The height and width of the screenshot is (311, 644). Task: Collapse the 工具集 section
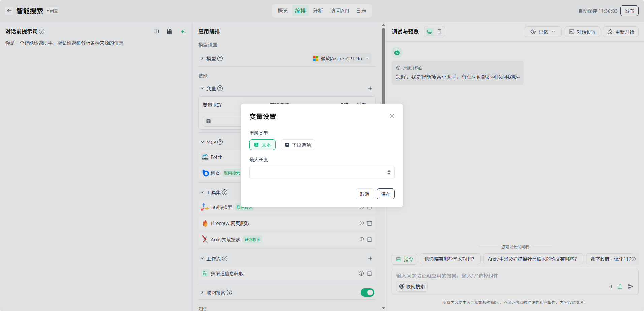(202, 192)
